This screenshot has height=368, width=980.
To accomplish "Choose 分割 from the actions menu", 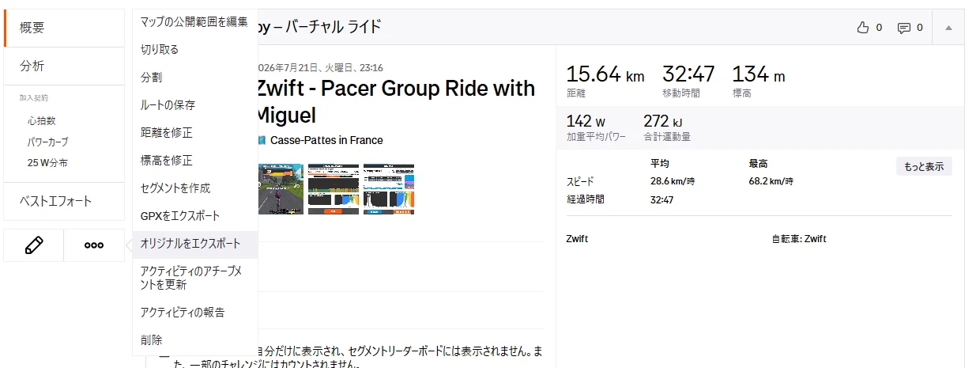I will pyautogui.click(x=194, y=77).
